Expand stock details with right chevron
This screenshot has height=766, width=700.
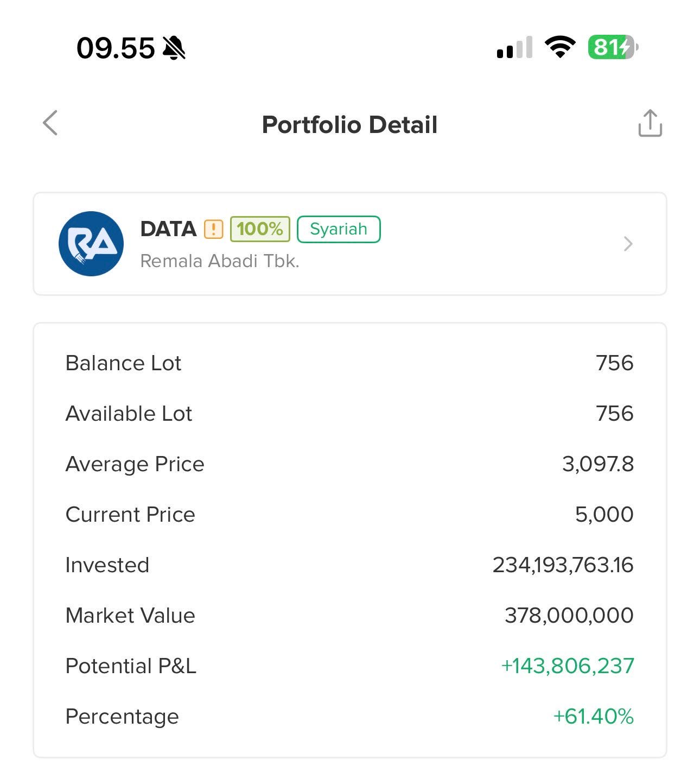628,244
